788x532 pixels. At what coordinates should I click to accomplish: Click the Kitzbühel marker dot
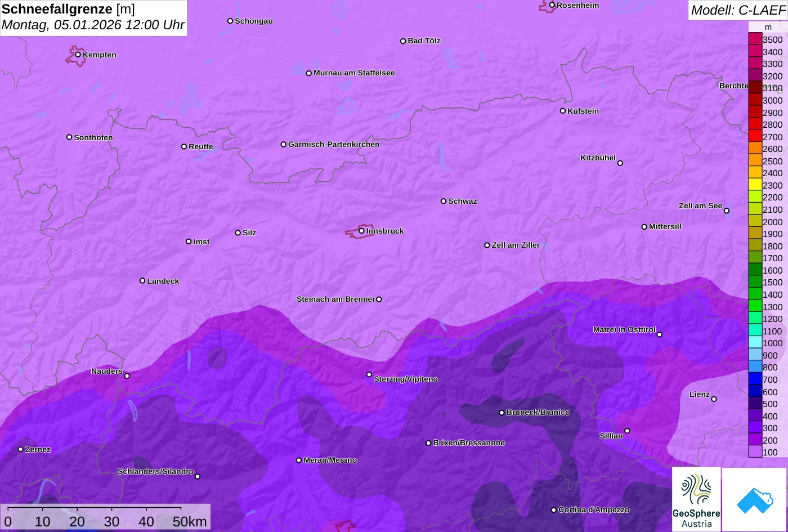[x=620, y=163]
